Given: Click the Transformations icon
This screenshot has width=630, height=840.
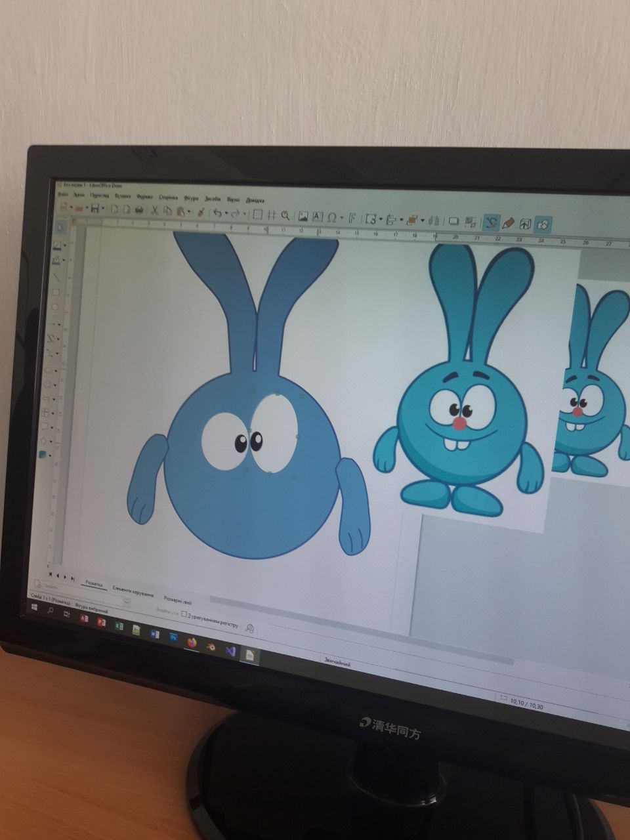Looking at the screenshot, I should tap(371, 219).
